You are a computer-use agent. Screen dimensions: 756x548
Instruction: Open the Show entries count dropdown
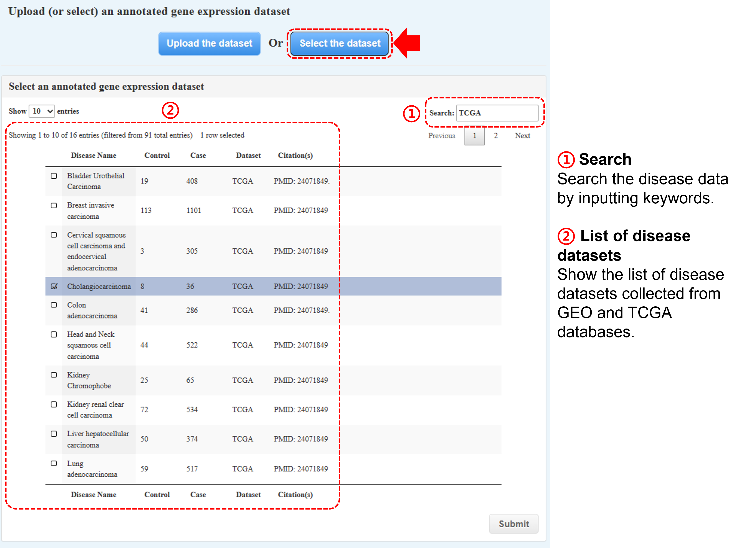click(42, 111)
